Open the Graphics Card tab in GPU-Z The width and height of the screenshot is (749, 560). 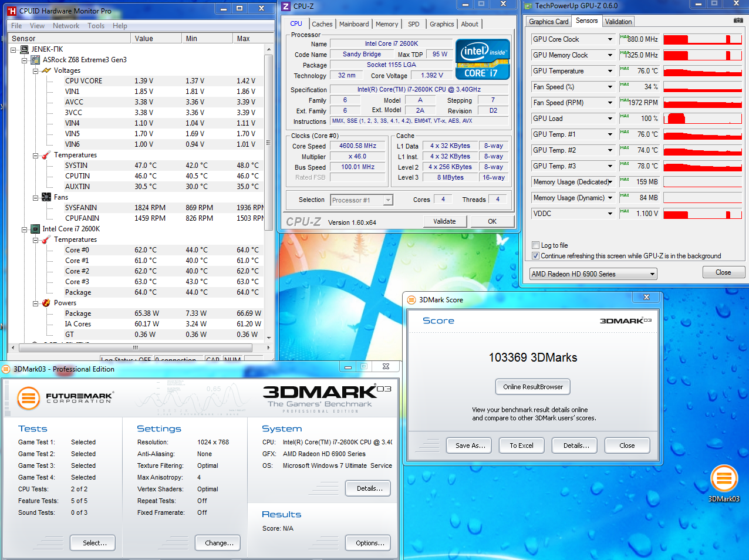pyautogui.click(x=549, y=22)
